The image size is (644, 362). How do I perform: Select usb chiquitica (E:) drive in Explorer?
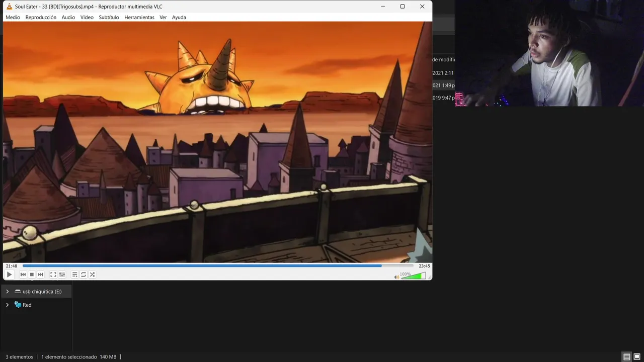[38, 292]
